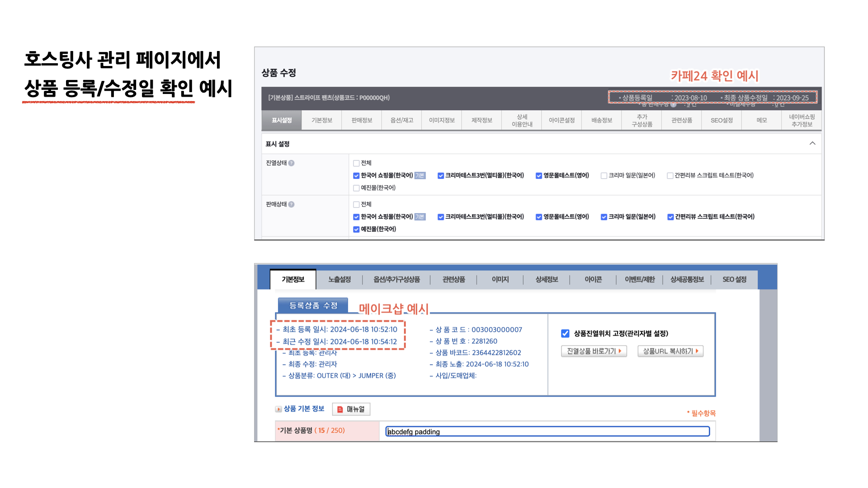Check 크리마 일문(일본어) under 진열상태
Viewport: 868px width, 488px height.
click(604, 175)
